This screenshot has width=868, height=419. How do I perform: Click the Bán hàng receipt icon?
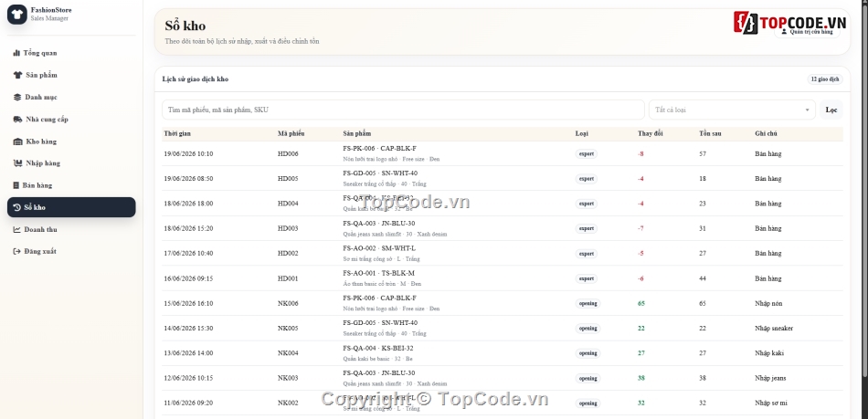point(16,185)
